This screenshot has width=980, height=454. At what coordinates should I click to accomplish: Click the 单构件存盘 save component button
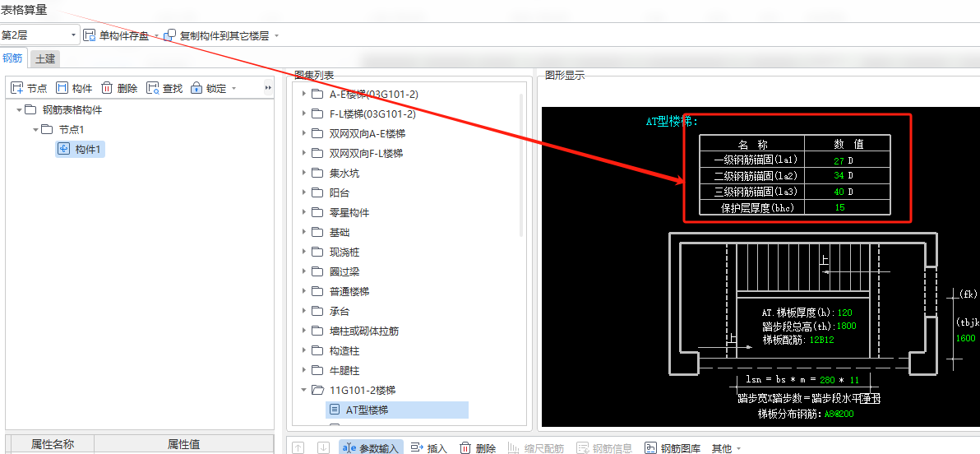coord(116,35)
